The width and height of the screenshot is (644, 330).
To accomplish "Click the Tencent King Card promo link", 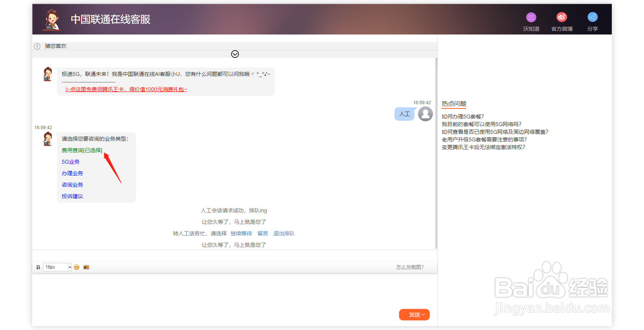I will pyautogui.click(x=126, y=89).
